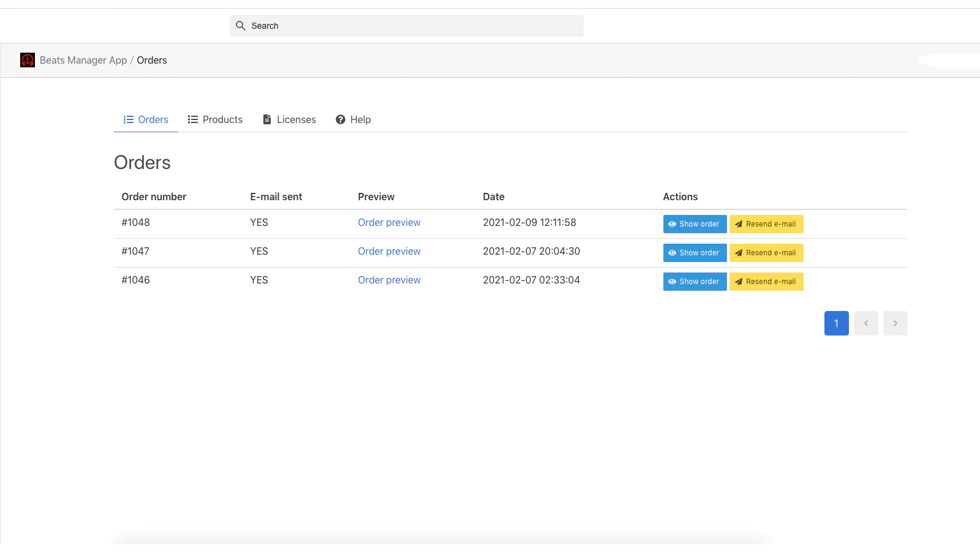Image resolution: width=980 pixels, height=551 pixels.
Task: Click Beats Manager App breadcrumb link
Action: pos(83,60)
